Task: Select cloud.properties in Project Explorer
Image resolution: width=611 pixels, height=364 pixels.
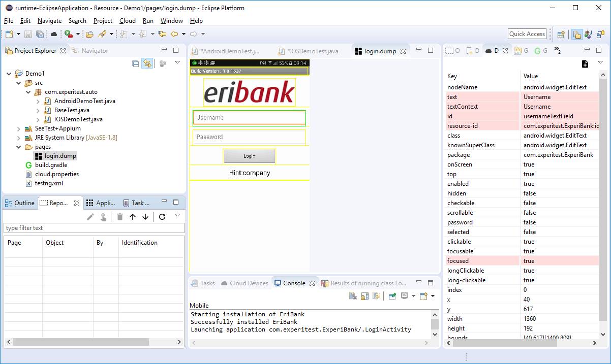Action: click(57, 174)
